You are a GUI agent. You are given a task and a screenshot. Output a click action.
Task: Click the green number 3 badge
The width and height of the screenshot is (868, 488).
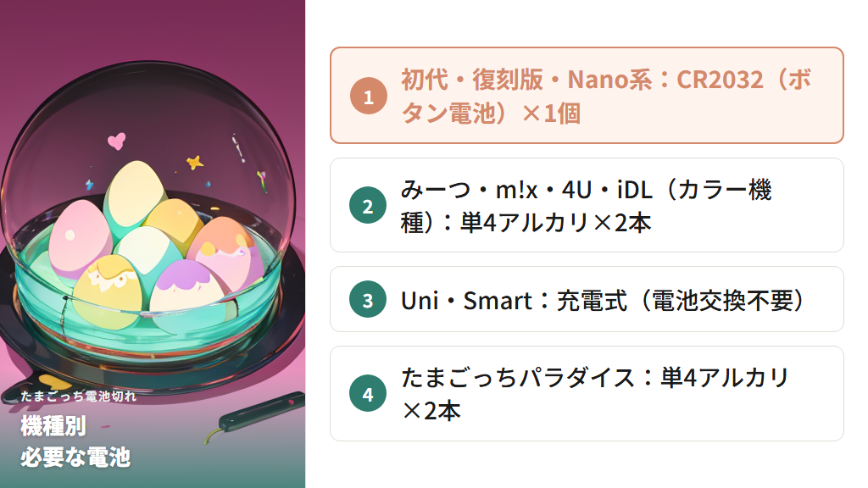tap(368, 300)
